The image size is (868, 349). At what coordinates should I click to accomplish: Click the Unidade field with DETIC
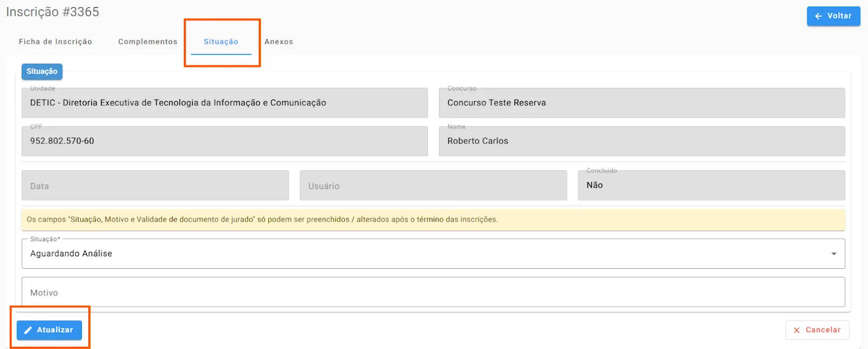coord(225,103)
